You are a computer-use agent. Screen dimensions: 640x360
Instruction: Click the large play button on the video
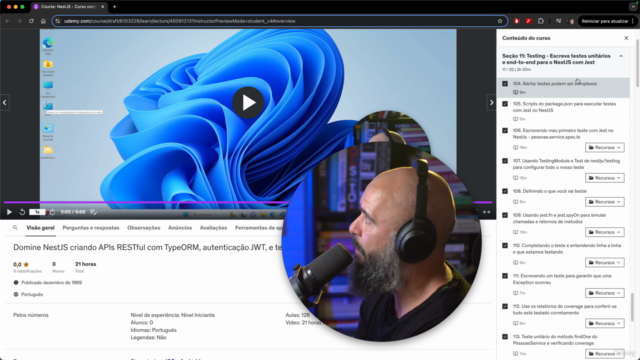pos(248,102)
